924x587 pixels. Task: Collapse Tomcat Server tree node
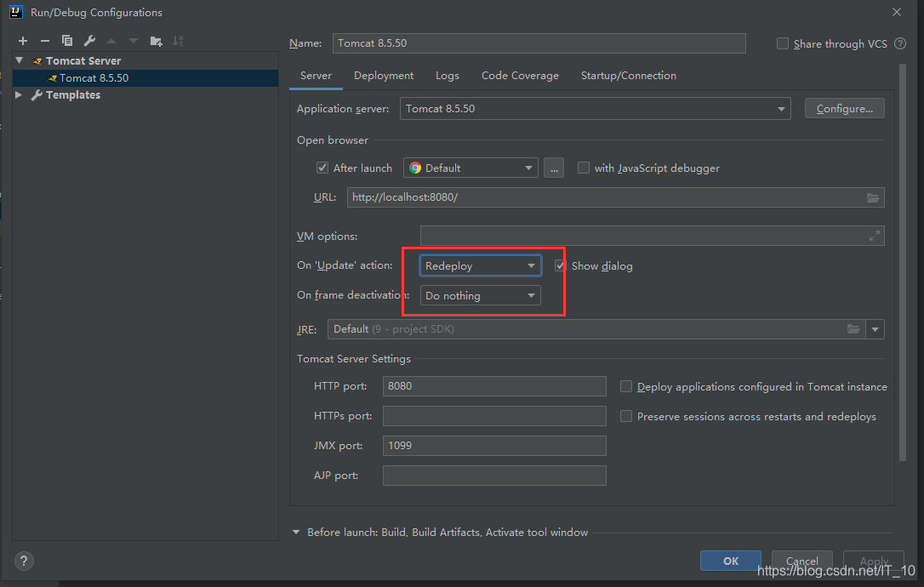[20, 60]
